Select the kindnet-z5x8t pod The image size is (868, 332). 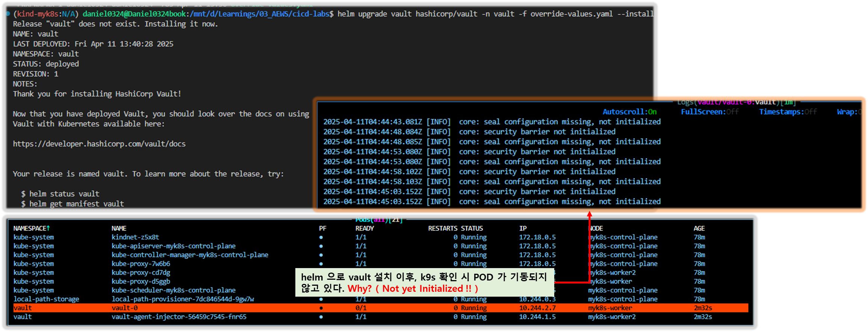(x=135, y=237)
